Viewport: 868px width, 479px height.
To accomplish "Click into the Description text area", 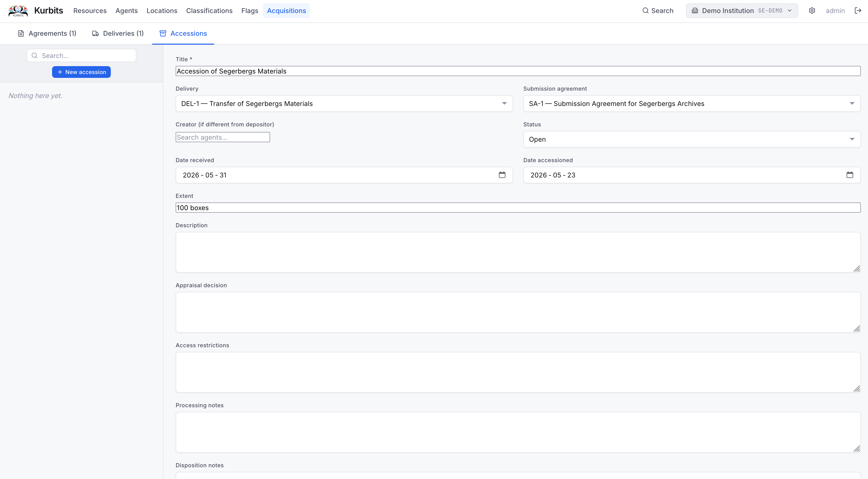I will 518,252.
